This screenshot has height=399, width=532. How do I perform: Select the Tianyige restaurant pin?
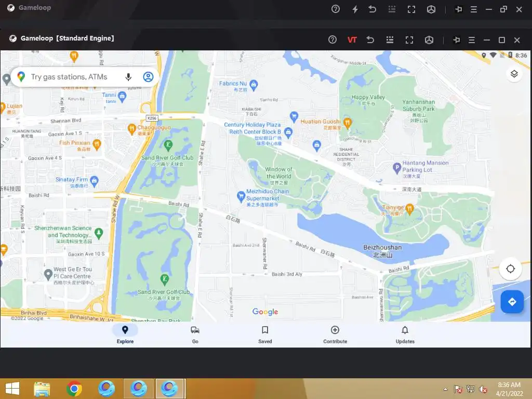409,209
